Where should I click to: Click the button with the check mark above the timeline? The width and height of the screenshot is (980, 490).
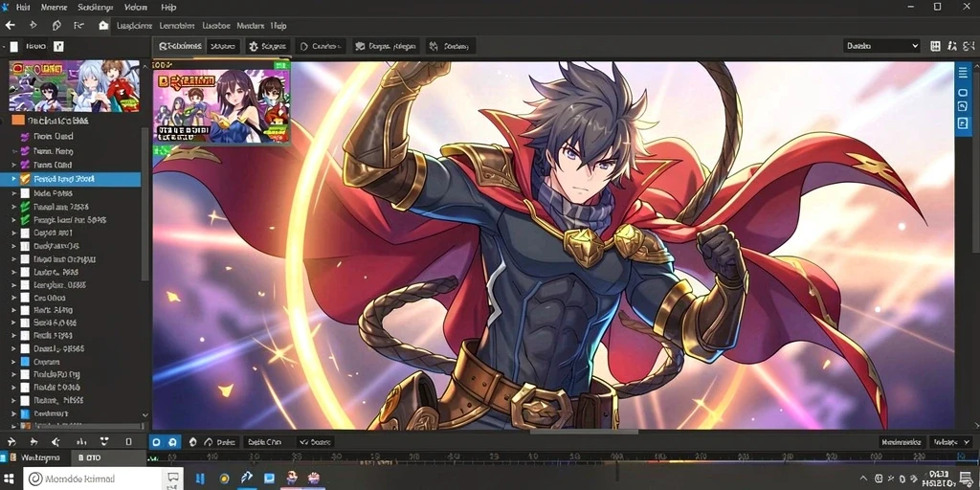(315, 442)
